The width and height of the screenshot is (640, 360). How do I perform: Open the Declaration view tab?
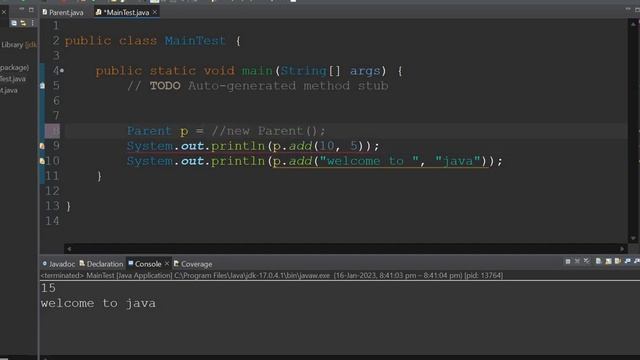(101, 264)
